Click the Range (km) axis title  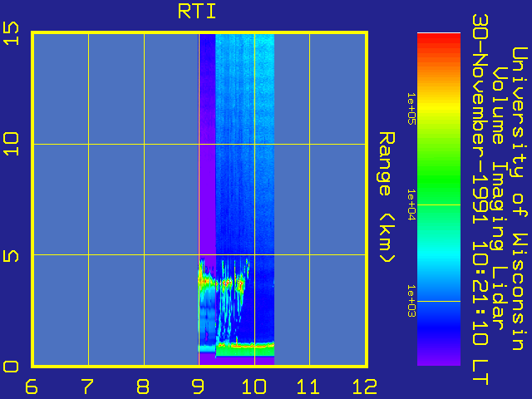tap(387, 197)
